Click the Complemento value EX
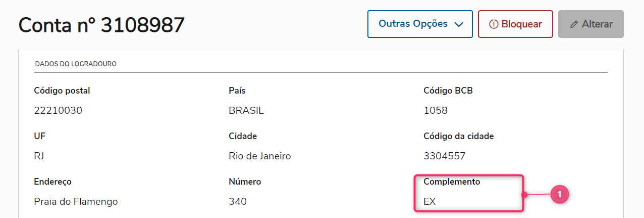Image resolution: width=644 pixels, height=218 pixels. [x=430, y=202]
